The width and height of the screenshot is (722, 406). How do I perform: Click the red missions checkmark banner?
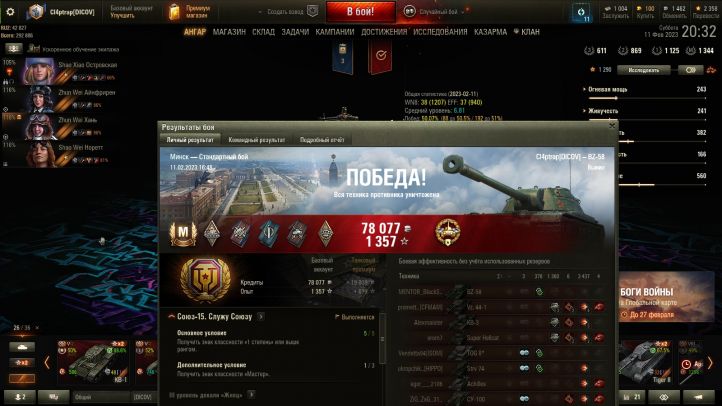tap(380, 57)
